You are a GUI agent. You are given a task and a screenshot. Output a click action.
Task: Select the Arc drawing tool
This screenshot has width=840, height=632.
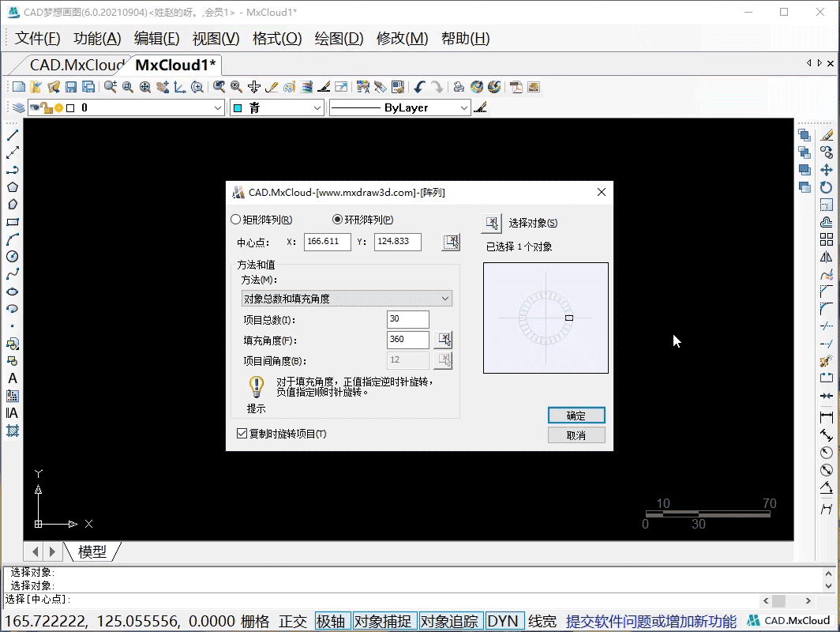pyautogui.click(x=13, y=239)
